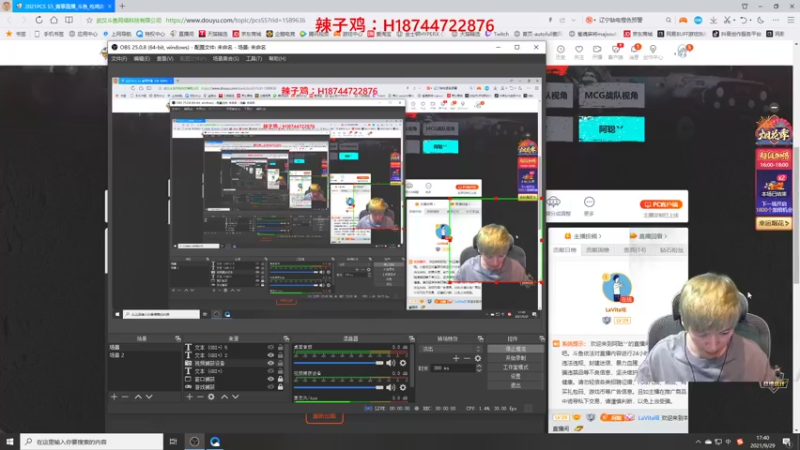The image size is (800, 450).
Task: Add a new scene with the plus icon in the scenes panel
Action: tap(114, 396)
